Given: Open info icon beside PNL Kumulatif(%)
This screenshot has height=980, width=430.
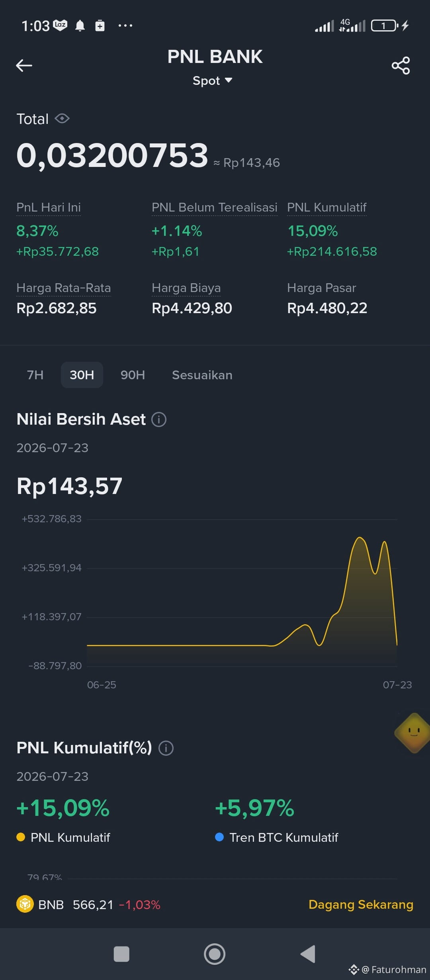Looking at the screenshot, I should [x=166, y=748].
